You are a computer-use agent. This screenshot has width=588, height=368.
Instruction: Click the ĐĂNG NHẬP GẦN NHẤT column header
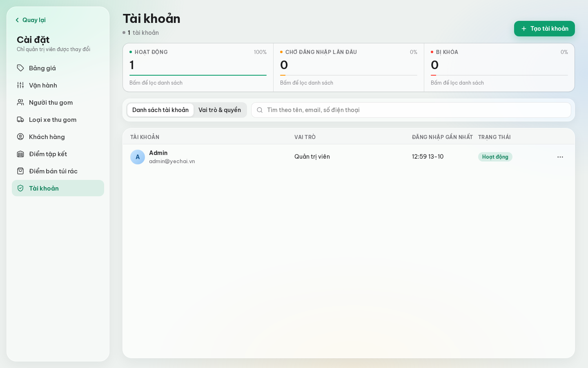[x=442, y=137]
